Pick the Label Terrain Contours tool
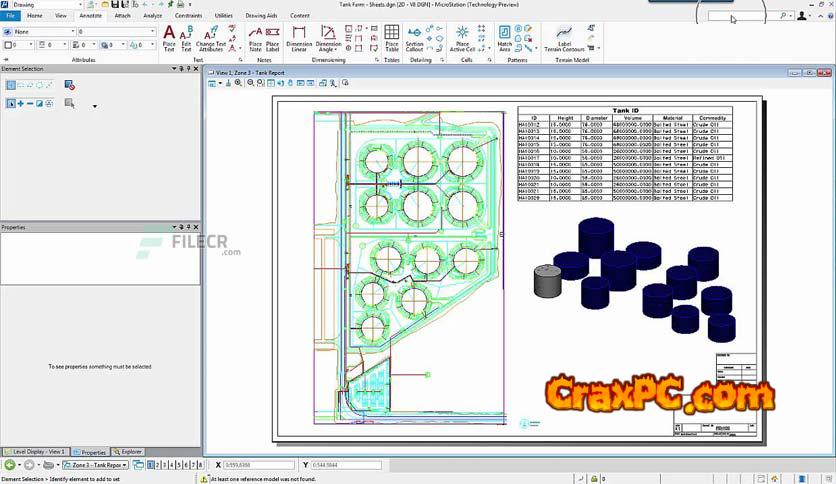 (x=564, y=38)
